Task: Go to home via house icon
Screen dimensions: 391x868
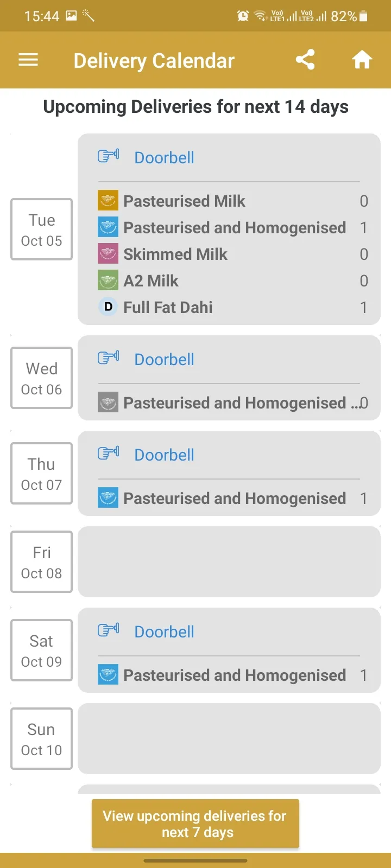Action: click(x=362, y=60)
